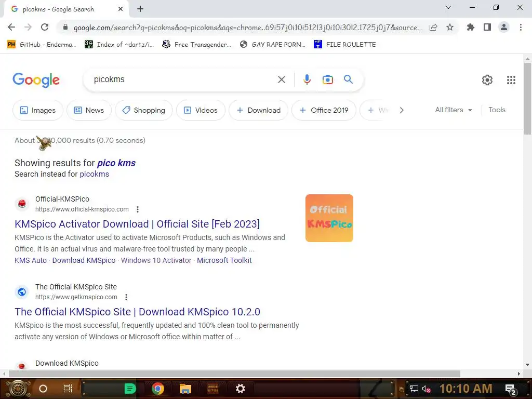Click the muted volume tray icon

(427, 389)
